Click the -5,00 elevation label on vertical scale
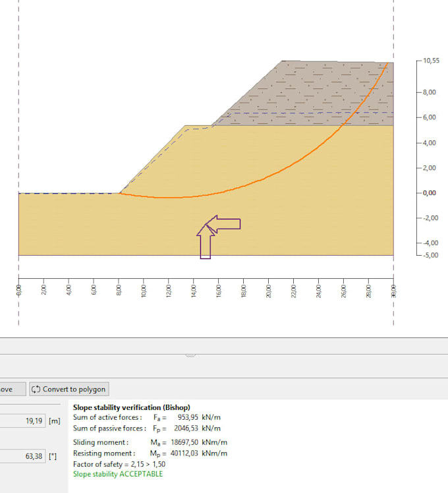The image size is (448, 493). [x=430, y=255]
